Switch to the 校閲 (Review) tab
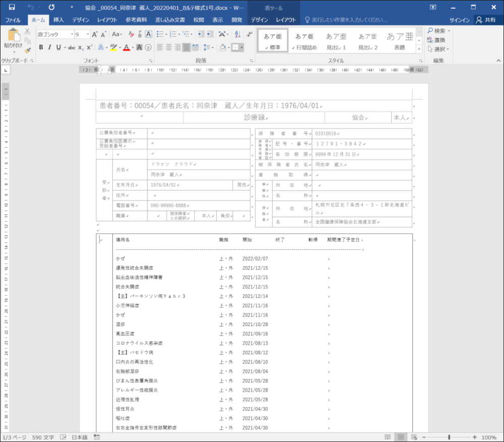Viewport: 504px width, 442px height. pyautogui.click(x=199, y=20)
